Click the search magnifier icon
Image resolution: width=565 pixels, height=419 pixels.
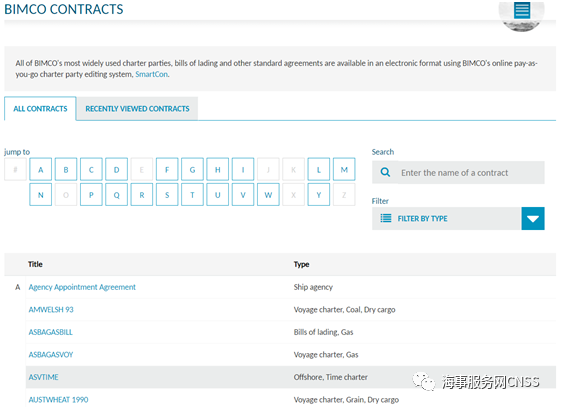pos(385,173)
